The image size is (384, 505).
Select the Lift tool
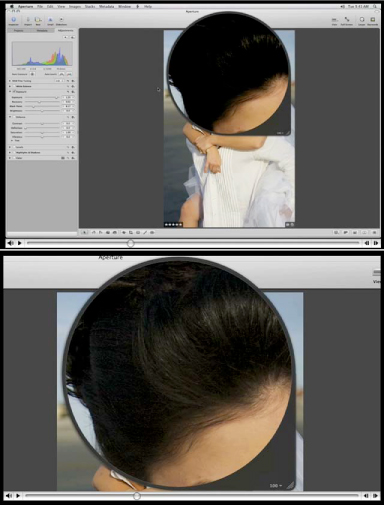(x=108, y=232)
